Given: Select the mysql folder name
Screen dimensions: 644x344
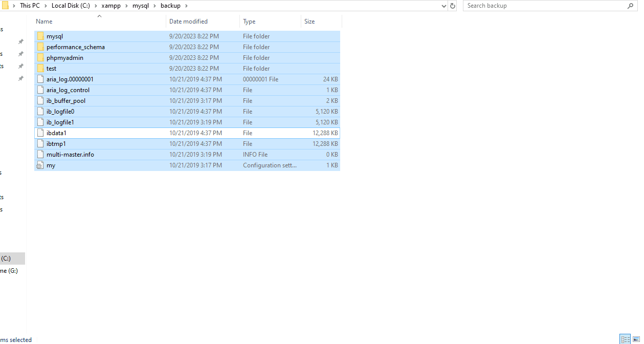Looking at the screenshot, I should pyautogui.click(x=55, y=36).
